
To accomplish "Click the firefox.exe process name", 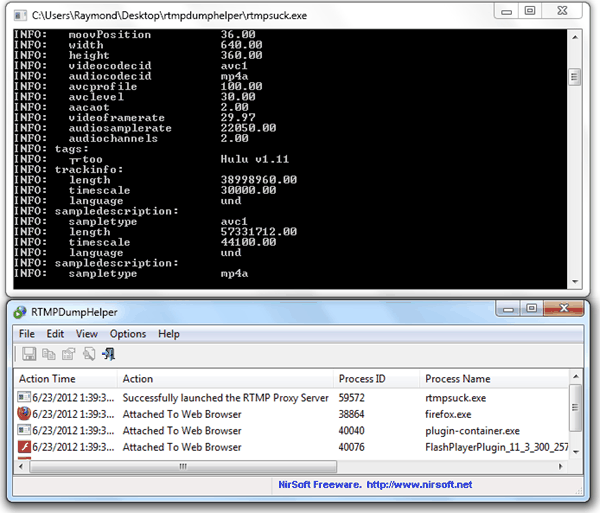I will point(448,414).
